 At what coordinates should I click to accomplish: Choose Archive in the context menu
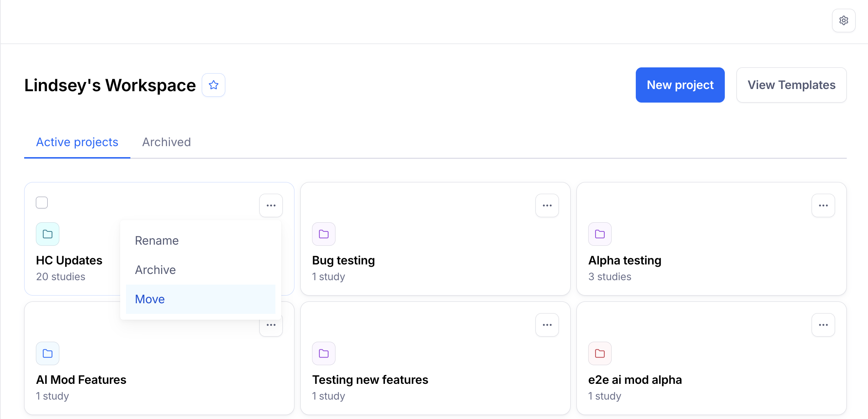(155, 270)
